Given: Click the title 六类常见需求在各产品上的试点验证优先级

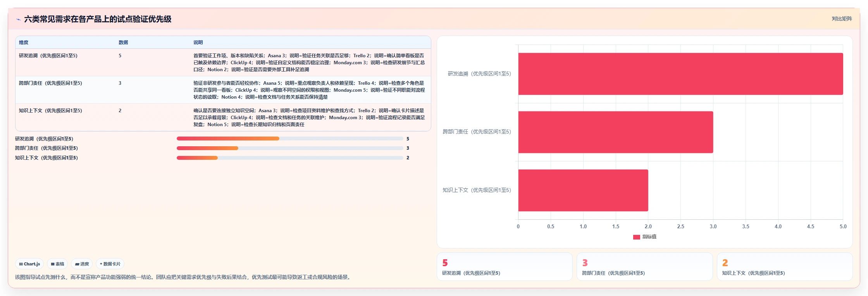Looking at the screenshot, I should [98, 19].
